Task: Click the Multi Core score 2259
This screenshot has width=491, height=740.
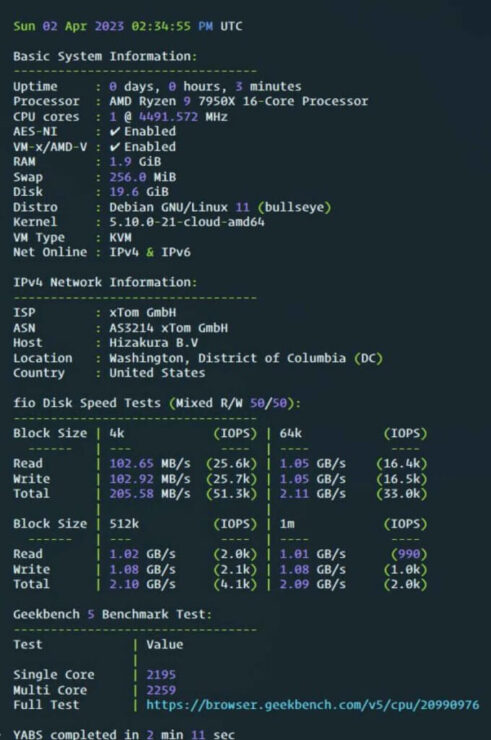Action: (x=161, y=690)
